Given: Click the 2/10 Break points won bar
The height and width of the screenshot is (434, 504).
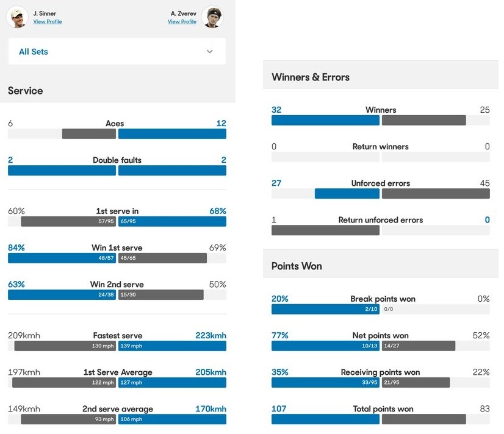Looking at the screenshot, I should pos(325,309).
